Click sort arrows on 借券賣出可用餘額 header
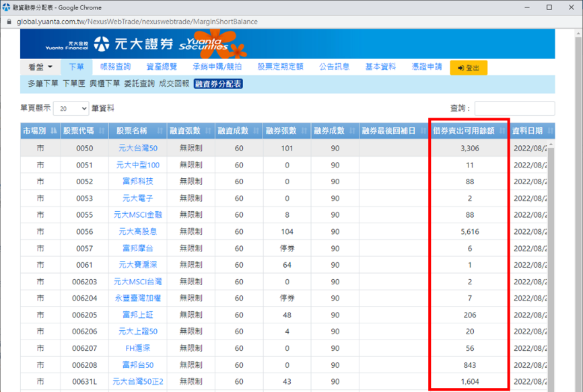This screenshot has width=583, height=392. [x=502, y=130]
